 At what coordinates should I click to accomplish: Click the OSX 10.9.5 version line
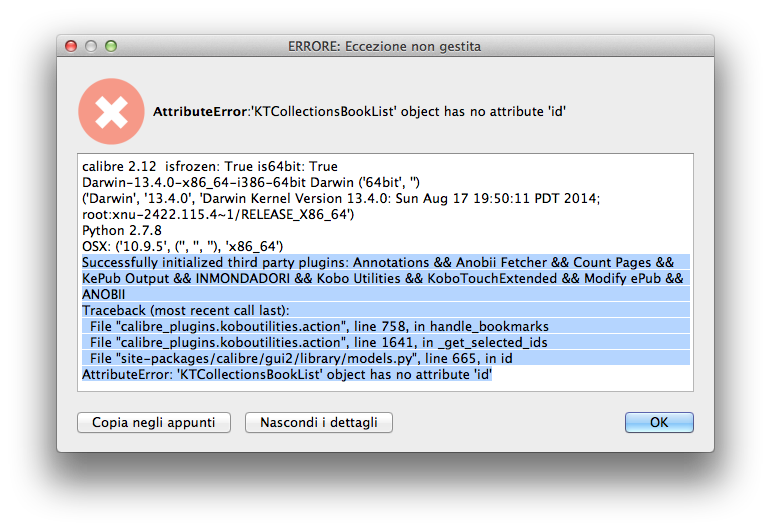183,246
